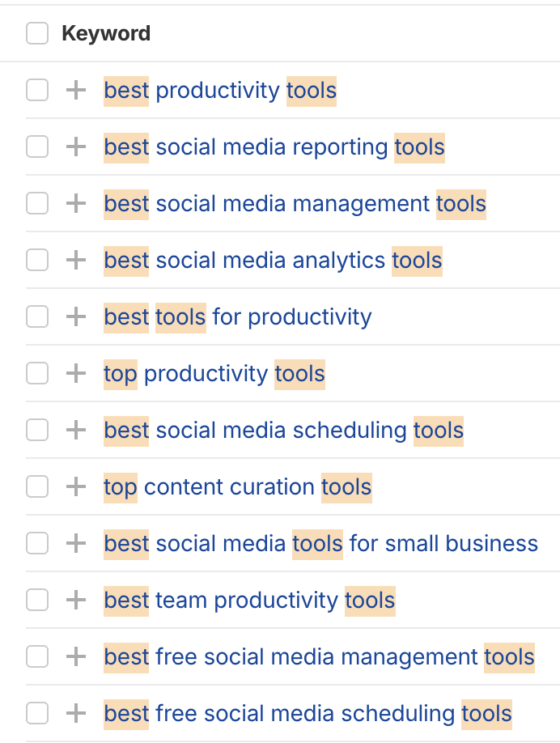Add 'top productivity tools' using its plus icon
The width and height of the screenshot is (560, 743).
75,373
